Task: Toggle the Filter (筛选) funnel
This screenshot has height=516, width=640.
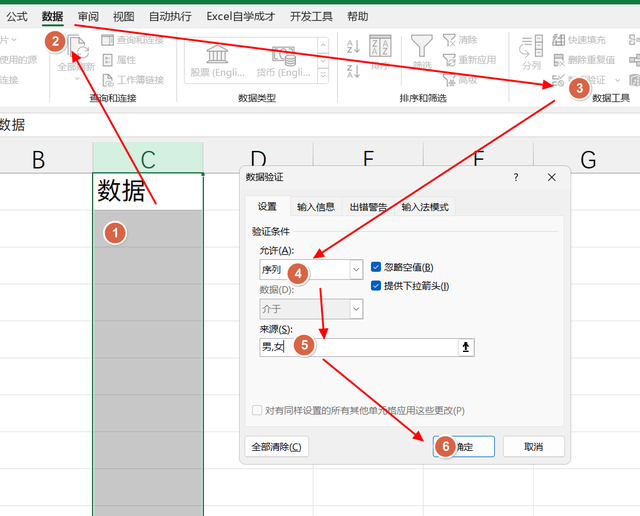Action: [x=422, y=46]
